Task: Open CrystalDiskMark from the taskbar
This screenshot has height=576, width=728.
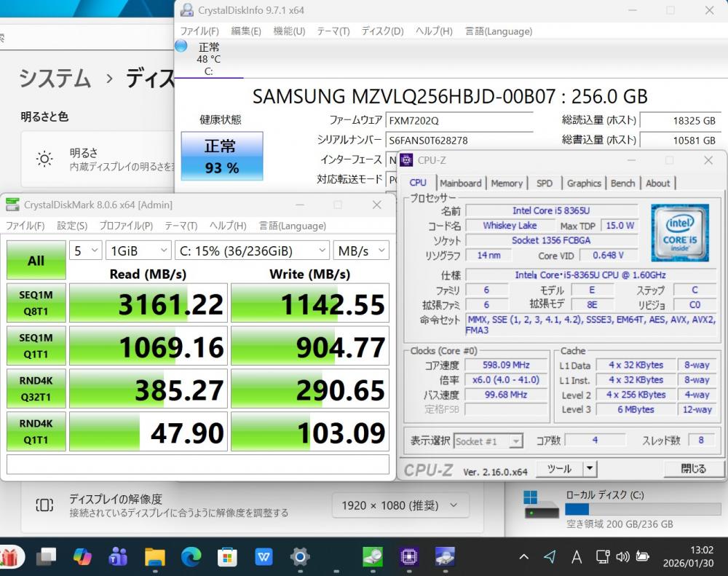Action: click(373, 557)
